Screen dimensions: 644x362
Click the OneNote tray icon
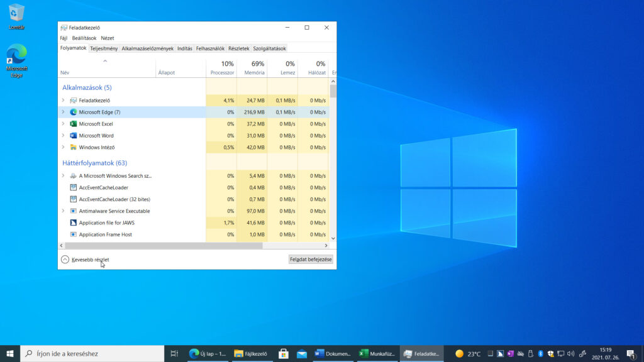pos(510,353)
